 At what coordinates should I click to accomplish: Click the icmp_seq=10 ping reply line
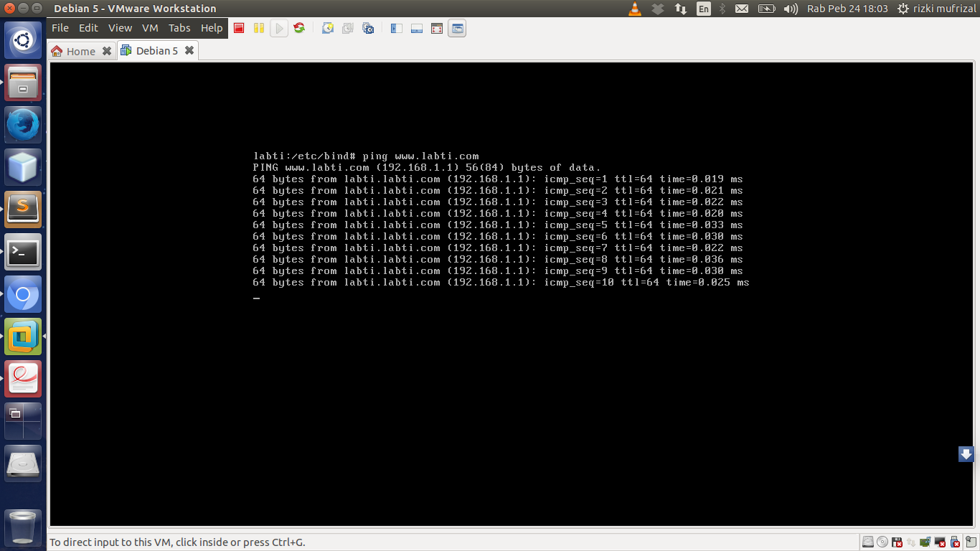(x=501, y=282)
